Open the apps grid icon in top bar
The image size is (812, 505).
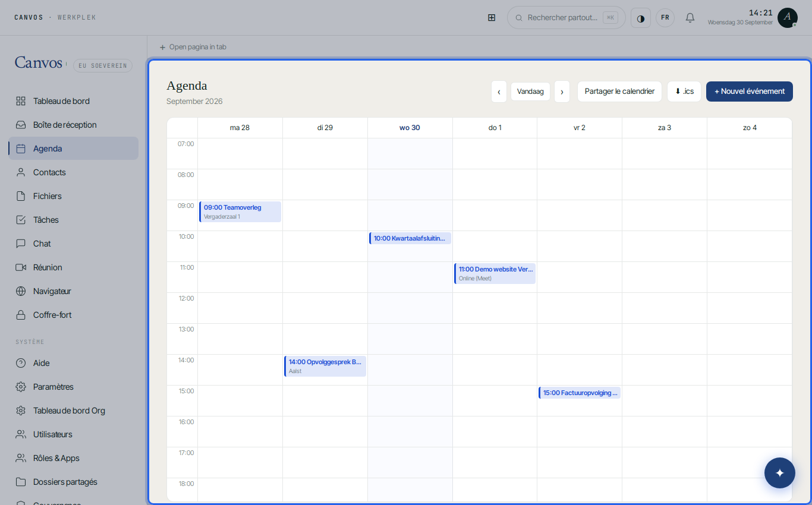pos(492,18)
